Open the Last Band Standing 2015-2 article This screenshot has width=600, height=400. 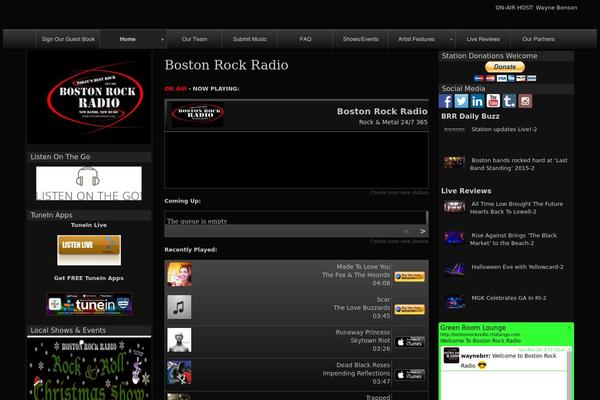(x=519, y=164)
